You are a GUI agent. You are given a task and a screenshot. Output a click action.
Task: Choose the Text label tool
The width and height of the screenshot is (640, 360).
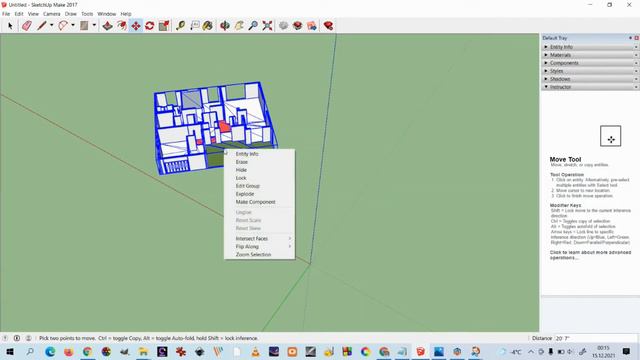[195, 26]
